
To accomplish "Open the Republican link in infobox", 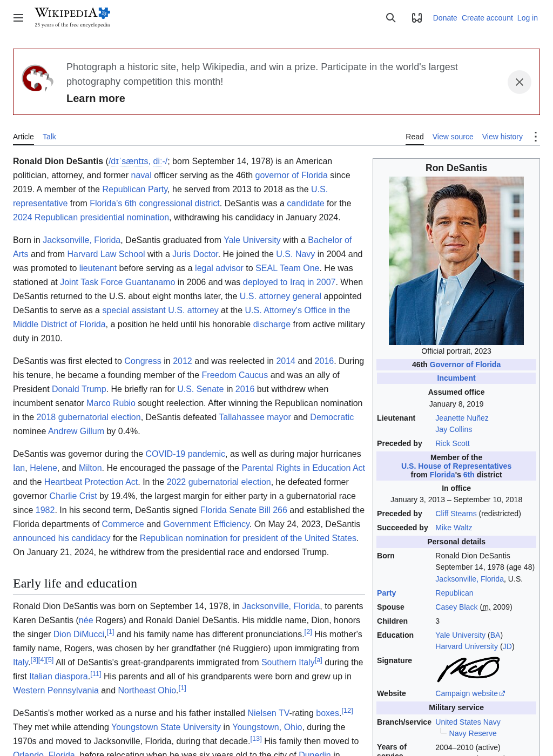I will [454, 593].
